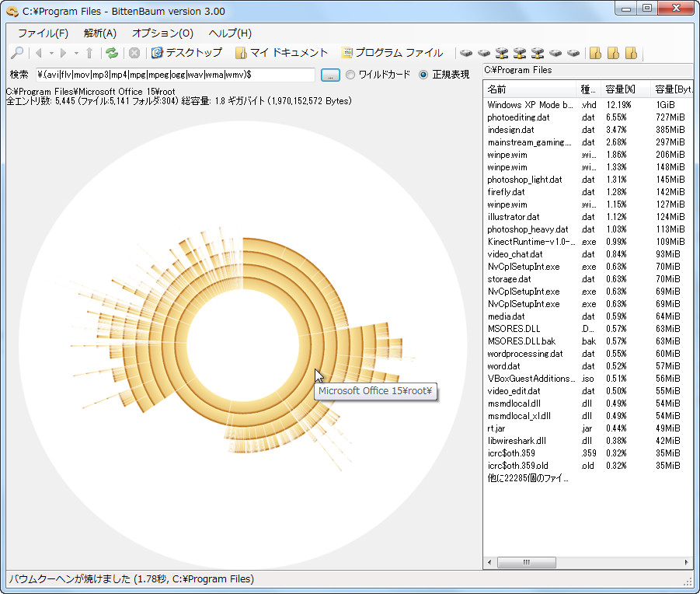Click マイ ドキュメント toolbar button

pos(281,53)
